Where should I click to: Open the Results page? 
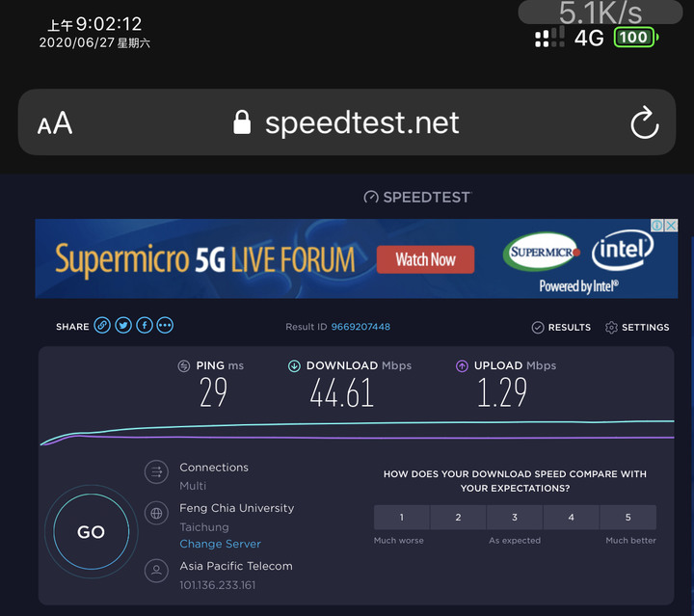(561, 328)
